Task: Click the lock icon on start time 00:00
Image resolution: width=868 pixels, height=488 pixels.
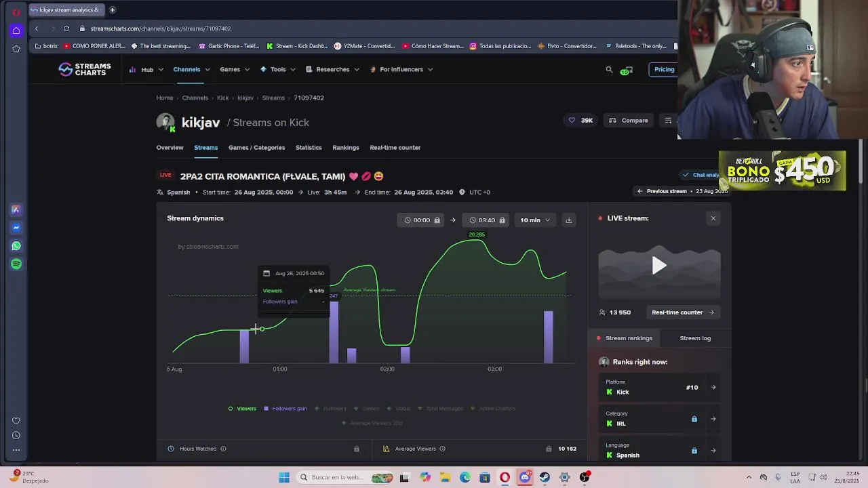Action: click(437, 220)
